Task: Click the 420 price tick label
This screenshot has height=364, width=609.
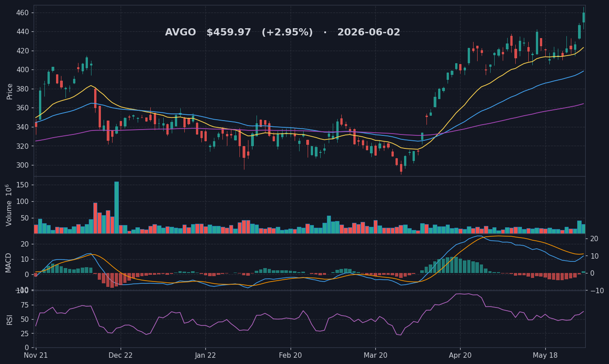Action: point(22,51)
